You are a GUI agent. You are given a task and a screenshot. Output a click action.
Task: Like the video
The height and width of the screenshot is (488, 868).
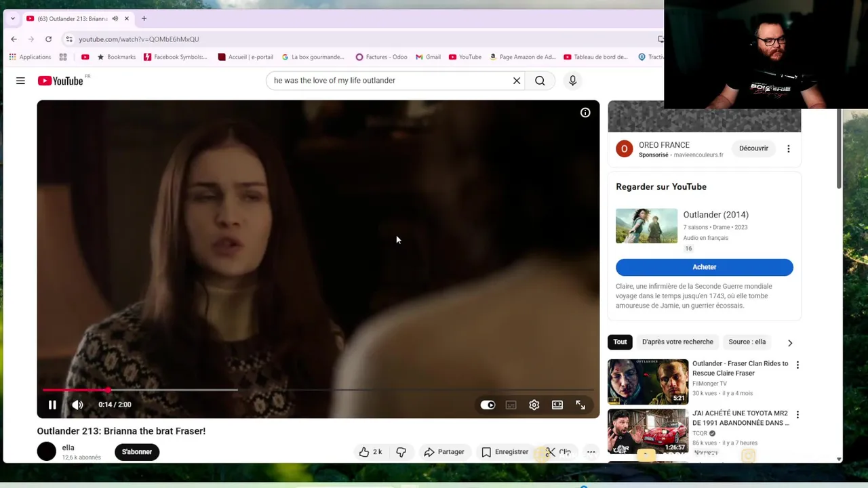coord(371,452)
